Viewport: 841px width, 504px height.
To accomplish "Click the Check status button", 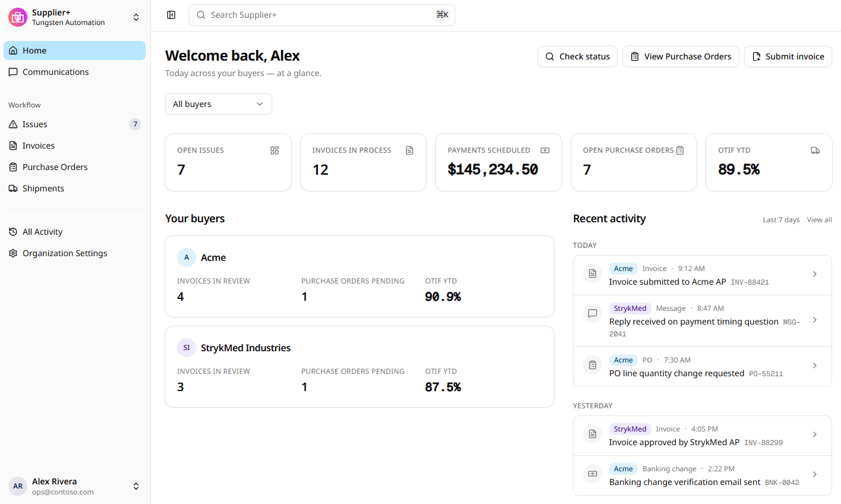I will (x=577, y=56).
